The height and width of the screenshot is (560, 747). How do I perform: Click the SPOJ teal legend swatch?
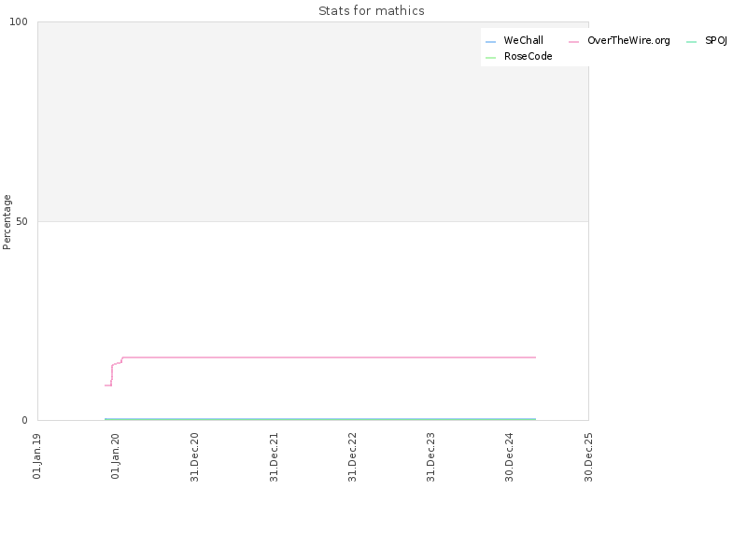pos(691,42)
